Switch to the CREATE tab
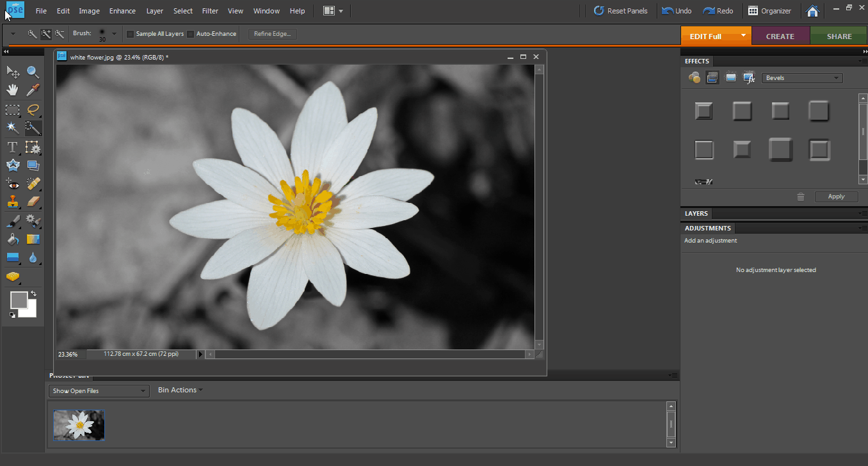The width and height of the screenshot is (868, 466). tap(780, 36)
